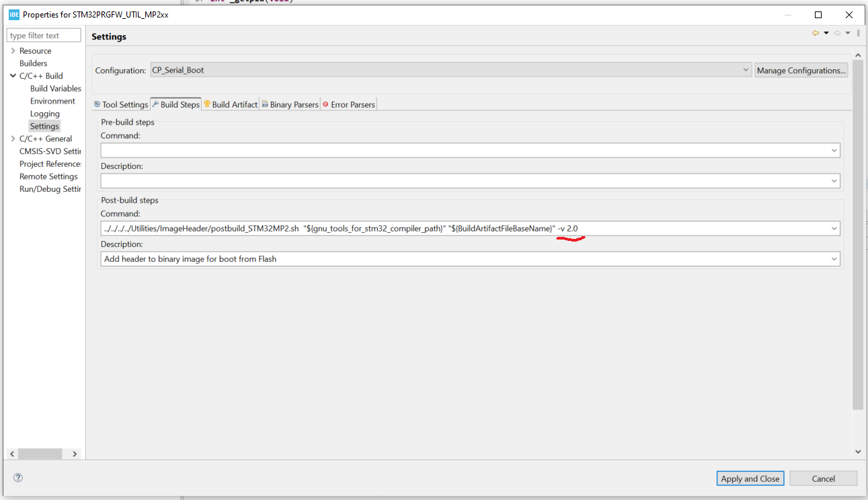This screenshot has height=500, width=868.
Task: Open the pre-build Description dropdown arrow
Action: pyautogui.click(x=834, y=181)
